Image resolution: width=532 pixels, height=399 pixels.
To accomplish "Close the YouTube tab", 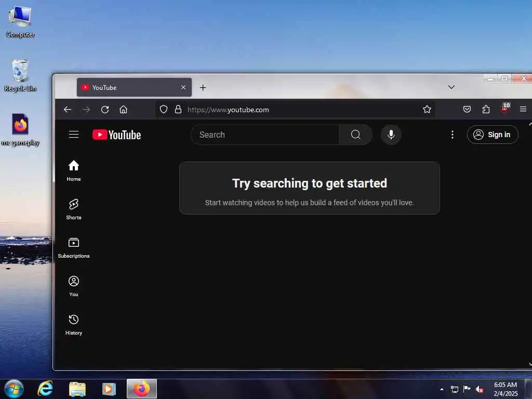I will click(x=183, y=87).
